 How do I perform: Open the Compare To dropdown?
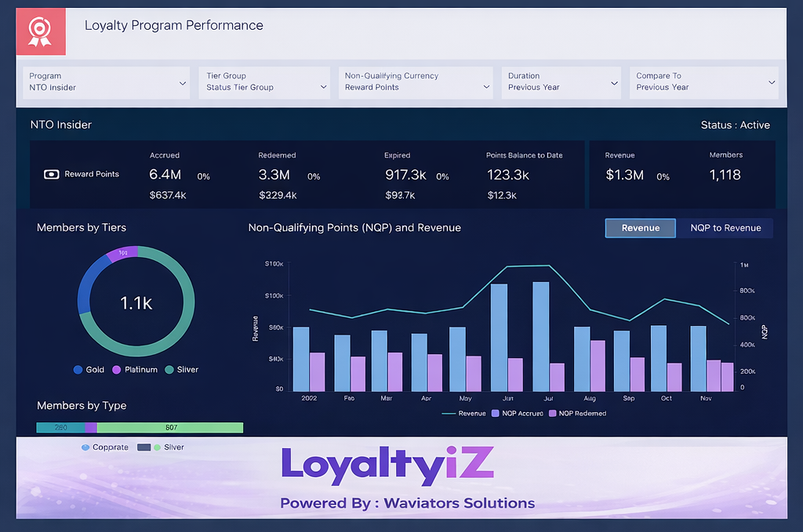703,82
